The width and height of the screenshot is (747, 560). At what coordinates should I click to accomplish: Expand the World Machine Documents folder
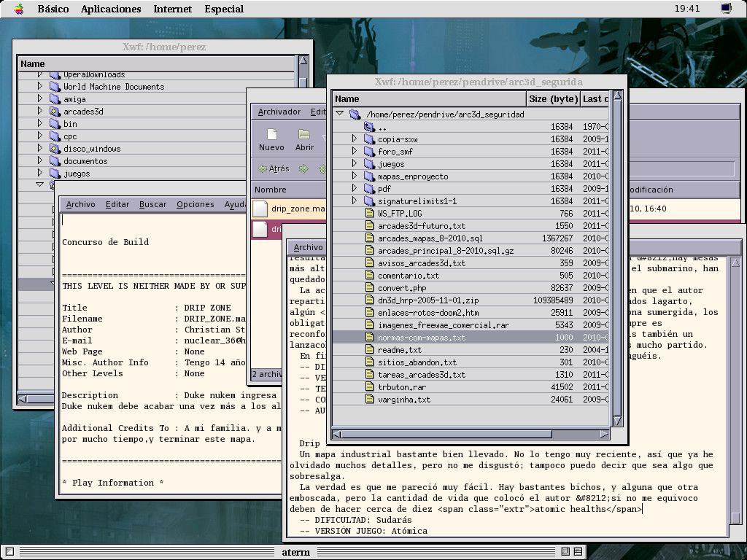click(x=40, y=86)
